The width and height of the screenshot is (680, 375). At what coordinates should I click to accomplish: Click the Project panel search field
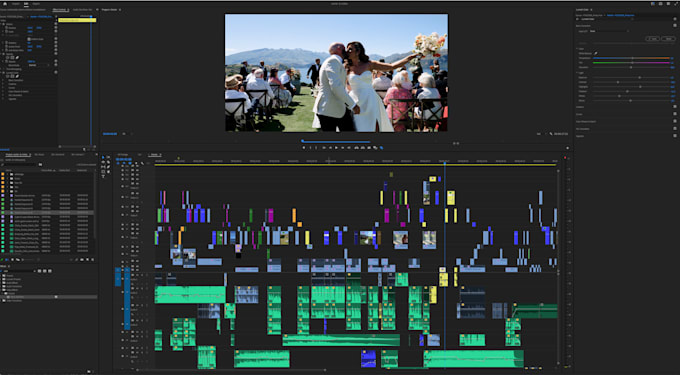20,164
